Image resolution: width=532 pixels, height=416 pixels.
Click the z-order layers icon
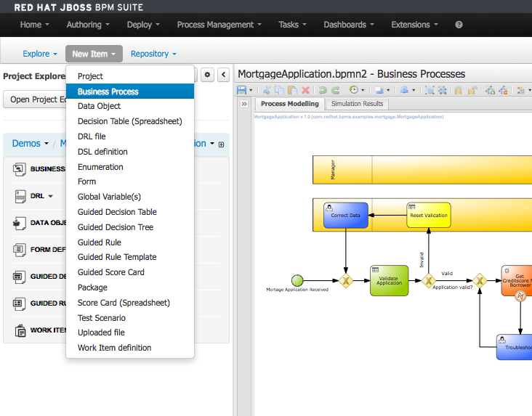click(x=379, y=90)
